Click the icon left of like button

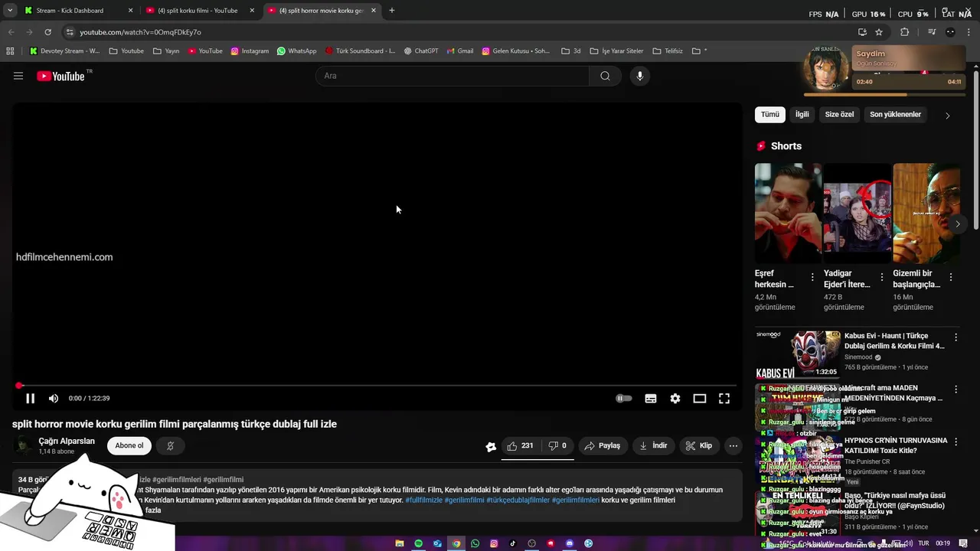[x=491, y=447]
